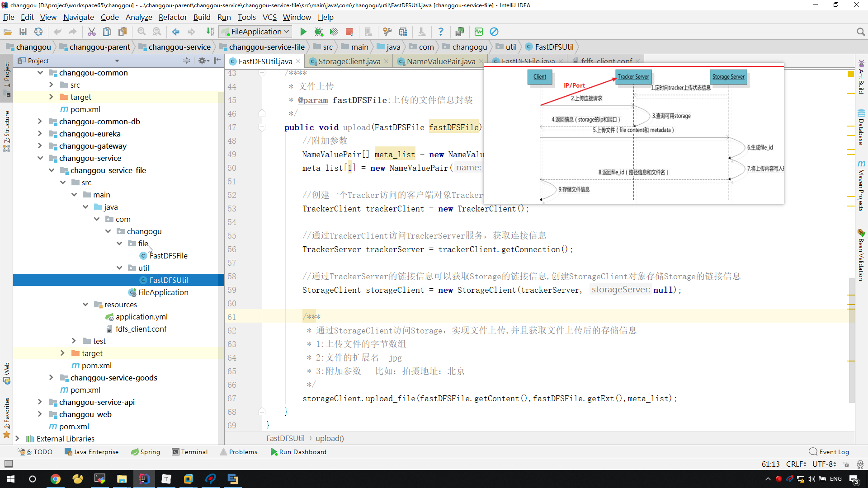Screen dimensions: 868x488
Task: Open the Help question mark icon
Action: [x=441, y=32]
